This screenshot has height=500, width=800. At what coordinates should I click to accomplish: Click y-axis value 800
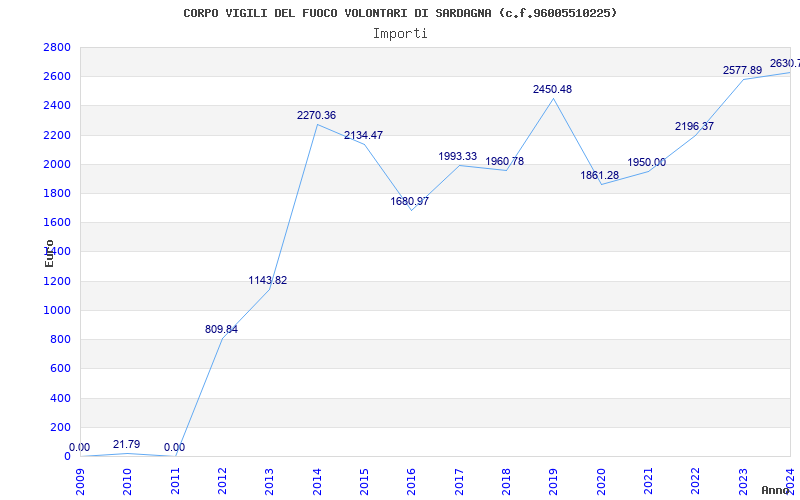(x=61, y=339)
